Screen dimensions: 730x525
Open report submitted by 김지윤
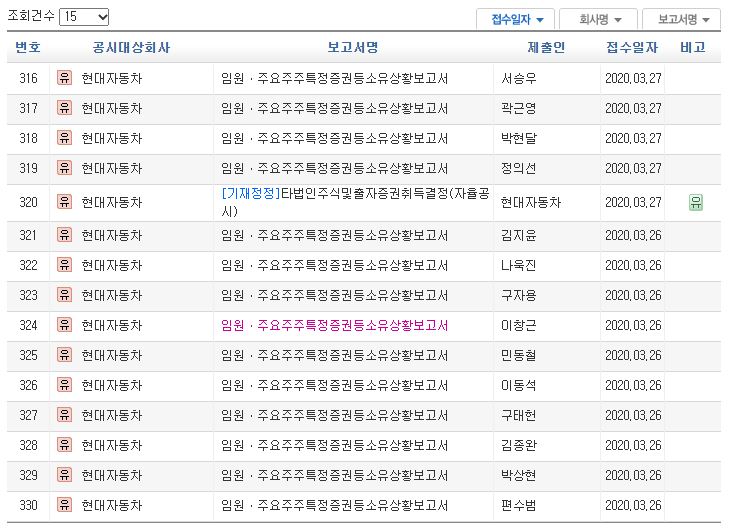point(334,235)
